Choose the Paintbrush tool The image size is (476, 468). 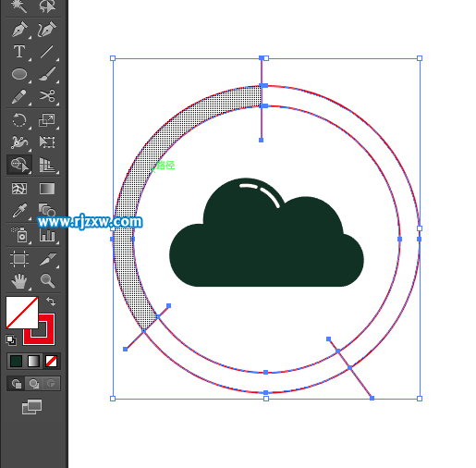(x=47, y=74)
